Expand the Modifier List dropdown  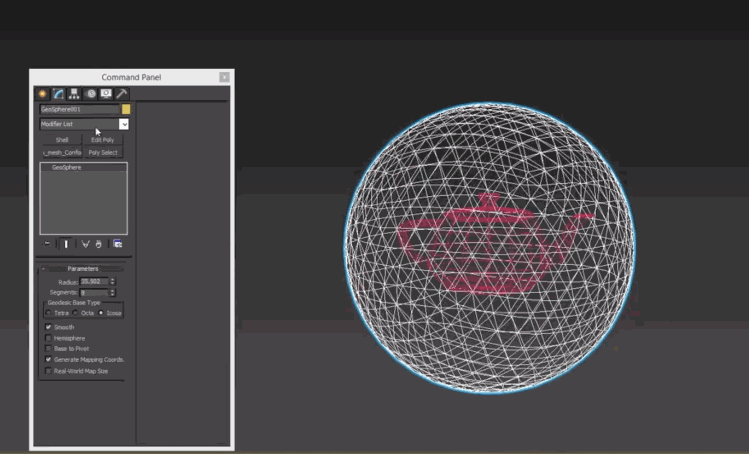tap(124, 124)
